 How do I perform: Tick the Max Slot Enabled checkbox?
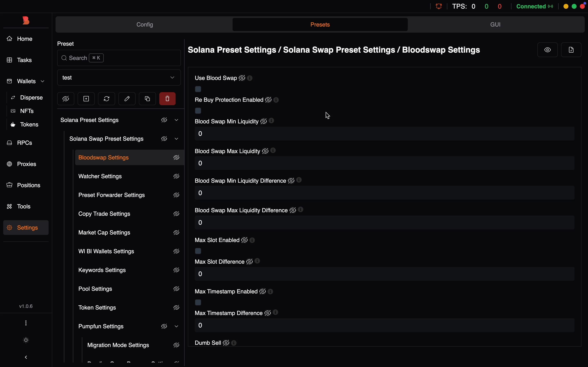click(x=198, y=251)
